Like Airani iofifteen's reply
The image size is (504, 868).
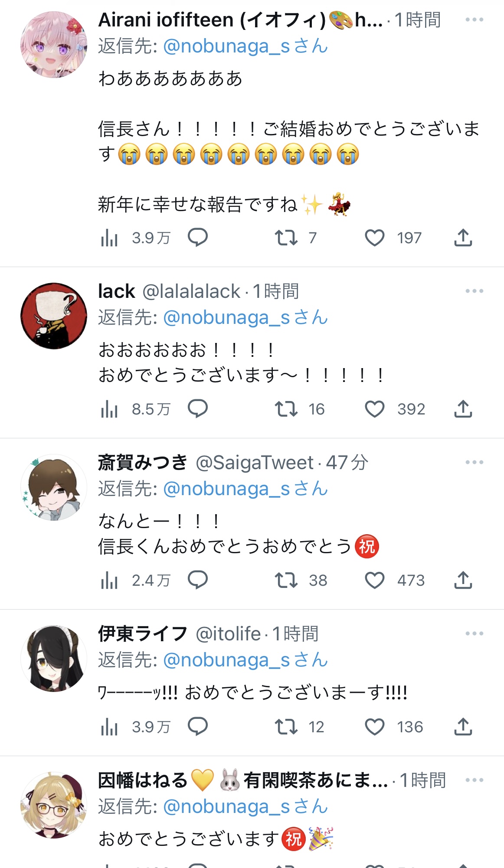(x=374, y=238)
